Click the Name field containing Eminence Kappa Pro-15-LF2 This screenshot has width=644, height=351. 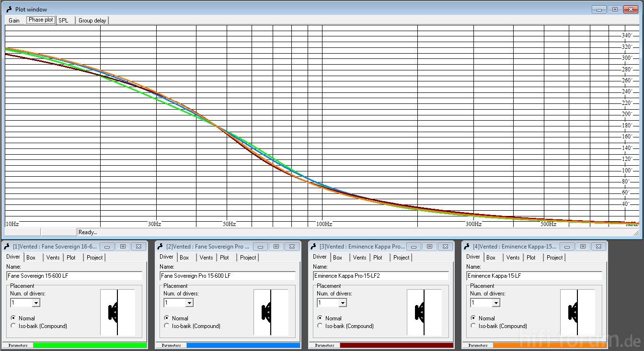click(381, 276)
